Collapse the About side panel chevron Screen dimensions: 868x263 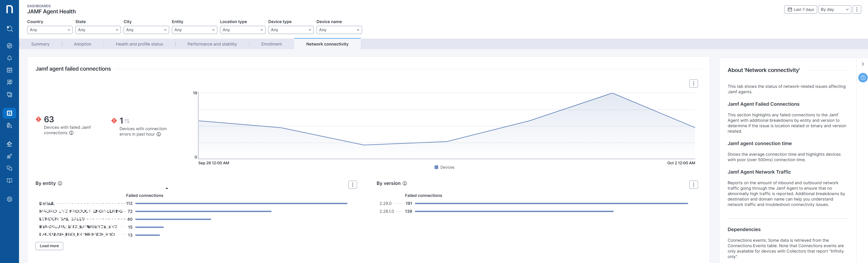click(x=863, y=64)
